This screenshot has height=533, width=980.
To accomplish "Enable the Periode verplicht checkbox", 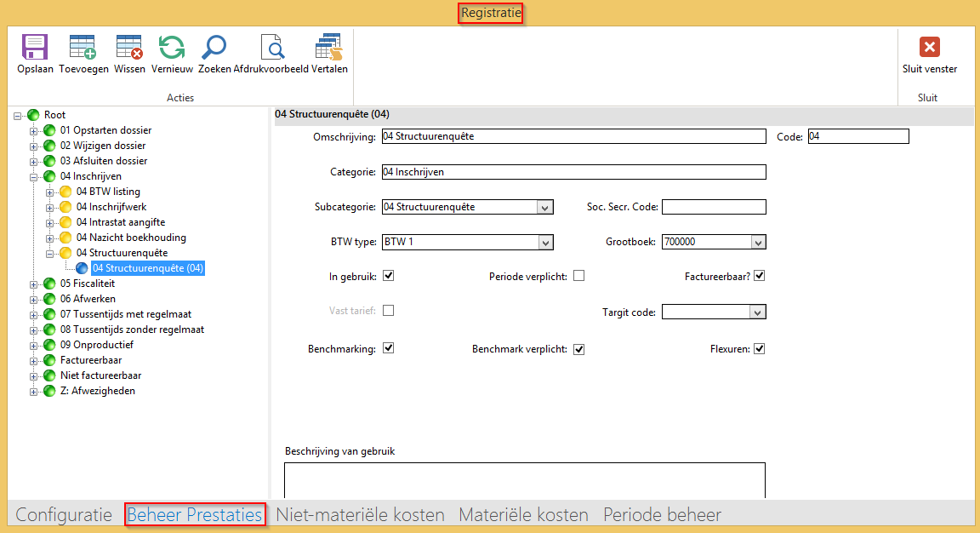I will 578,276.
